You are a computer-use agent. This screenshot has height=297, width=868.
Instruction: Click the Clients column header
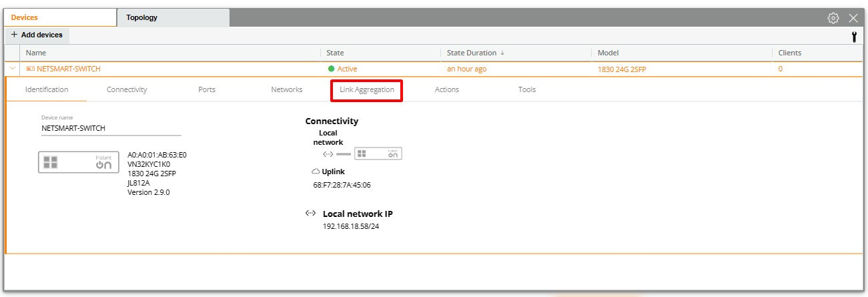[790, 53]
